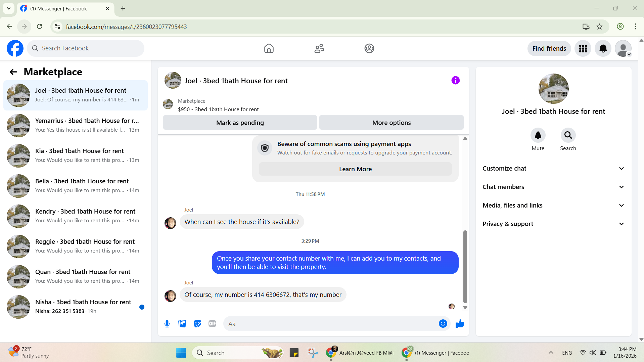Expand Customize chat section

(553, 169)
